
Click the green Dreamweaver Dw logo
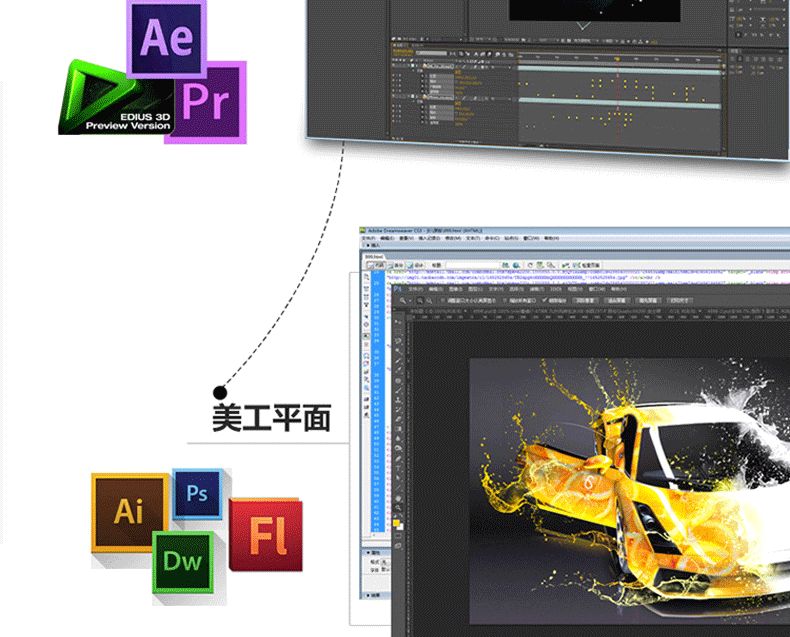[183, 562]
